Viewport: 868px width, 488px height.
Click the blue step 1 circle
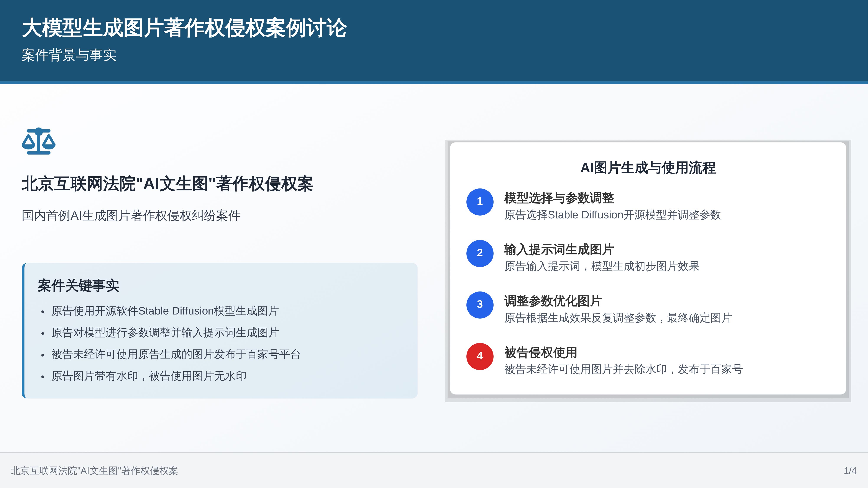[479, 202]
